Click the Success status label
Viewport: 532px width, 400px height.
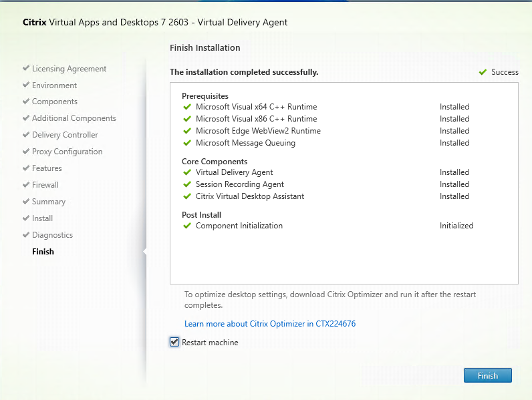coord(505,72)
